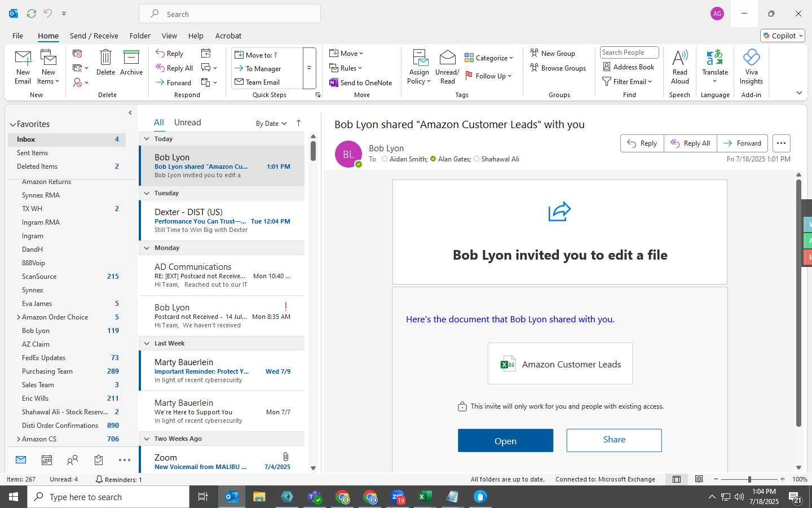
Task: Switch to Calendar view icon
Action: coord(47,460)
